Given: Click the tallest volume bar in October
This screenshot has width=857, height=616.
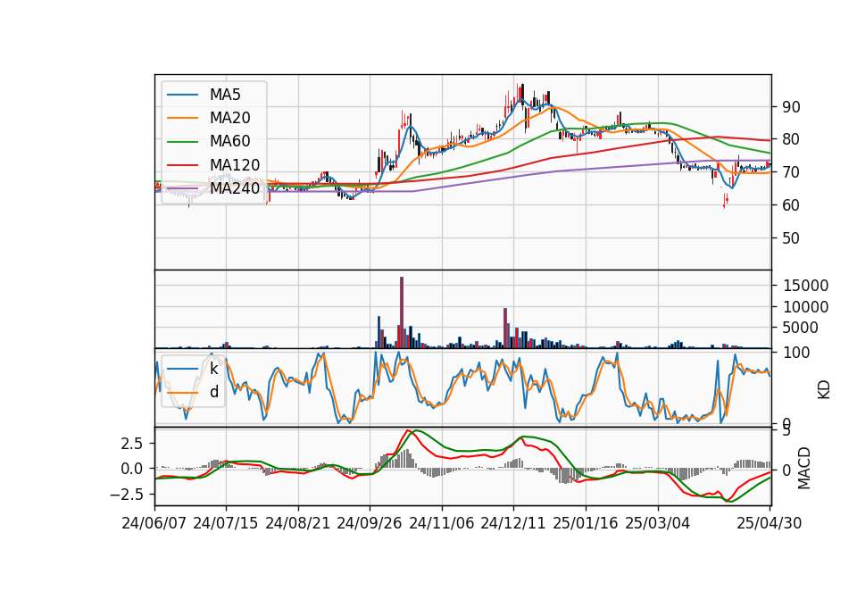Looking at the screenshot, I should 402,312.
